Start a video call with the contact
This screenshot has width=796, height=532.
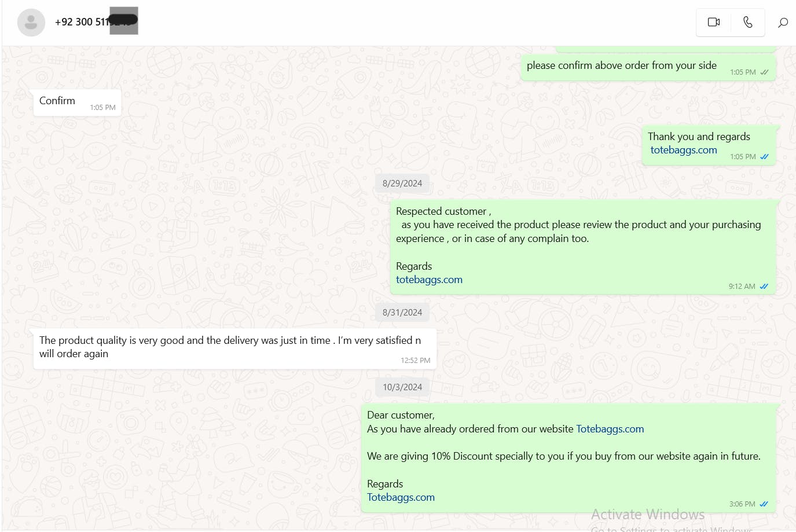[714, 22]
